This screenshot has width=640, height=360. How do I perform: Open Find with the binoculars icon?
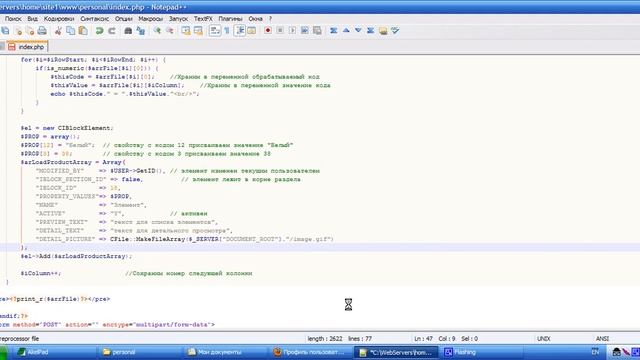pyautogui.click(x=128, y=31)
